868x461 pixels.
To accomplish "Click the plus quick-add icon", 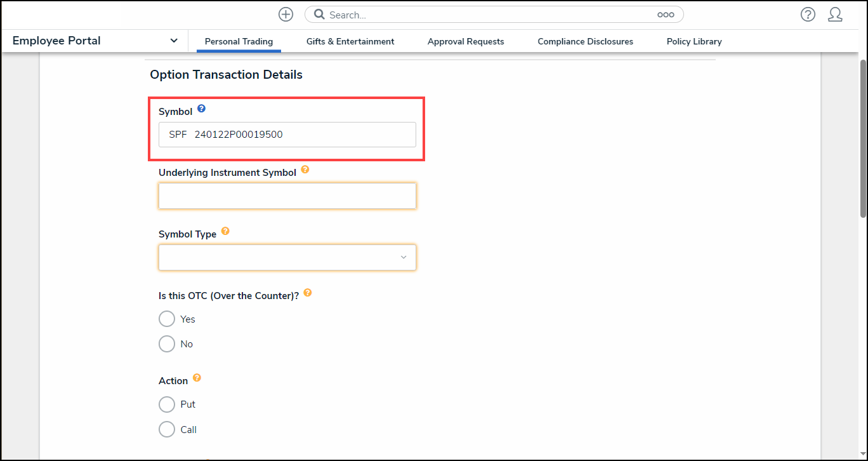I will coord(286,15).
